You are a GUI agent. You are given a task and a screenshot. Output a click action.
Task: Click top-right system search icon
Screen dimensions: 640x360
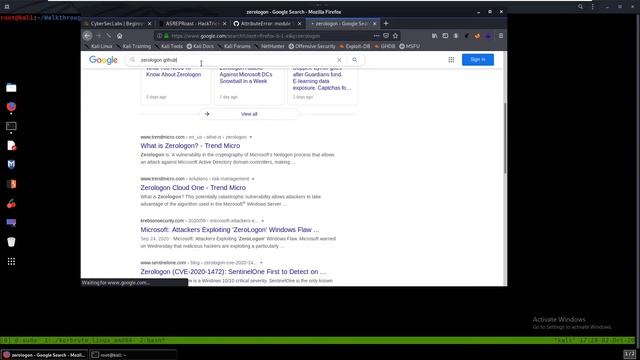(580, 7)
